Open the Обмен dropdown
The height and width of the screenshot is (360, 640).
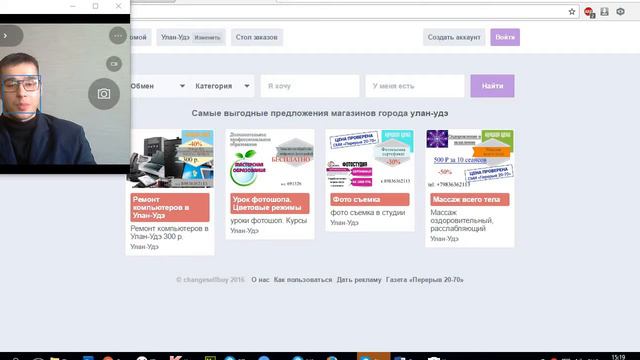coord(158,86)
